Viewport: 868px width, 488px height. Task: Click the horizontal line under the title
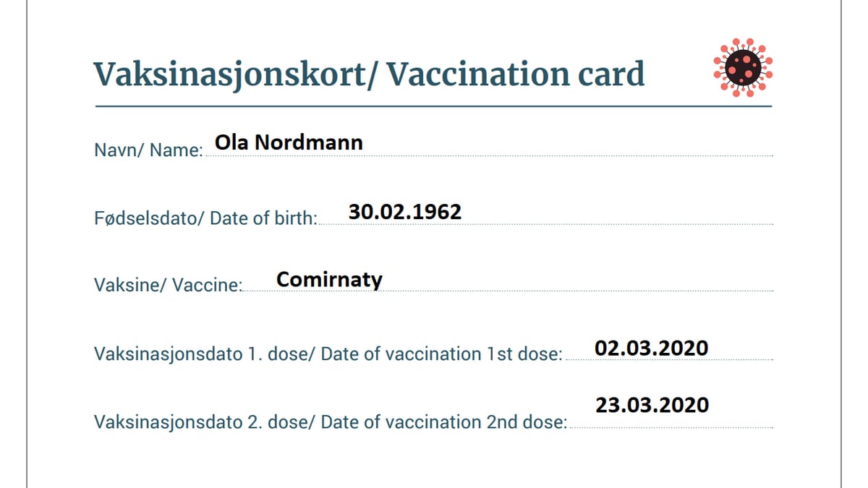(x=433, y=106)
